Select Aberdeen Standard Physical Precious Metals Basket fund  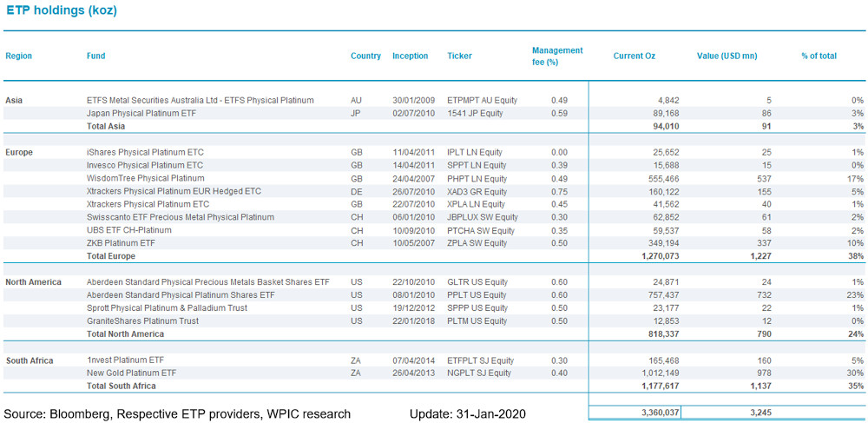[x=208, y=281]
